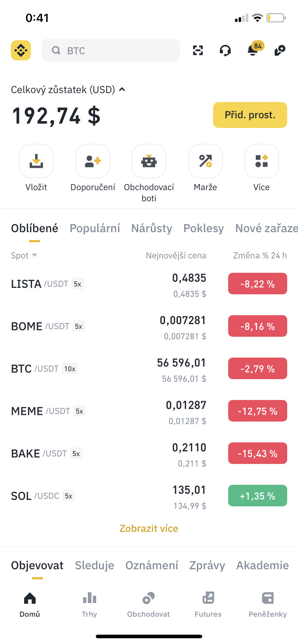The image size is (298, 644).
Task: Go to Peněženky in bottom navigation
Action: tap(268, 604)
